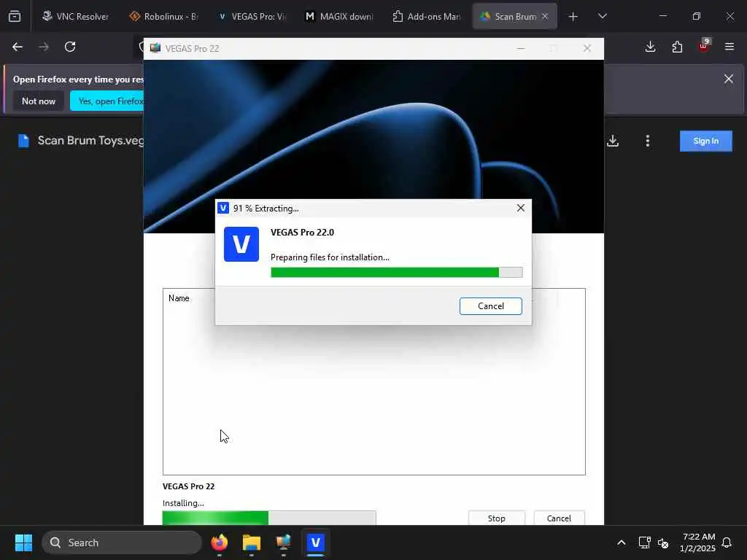Cancel the VEGAS Pro 22 installer window
Screen dimensions: 747x560
pos(559,518)
